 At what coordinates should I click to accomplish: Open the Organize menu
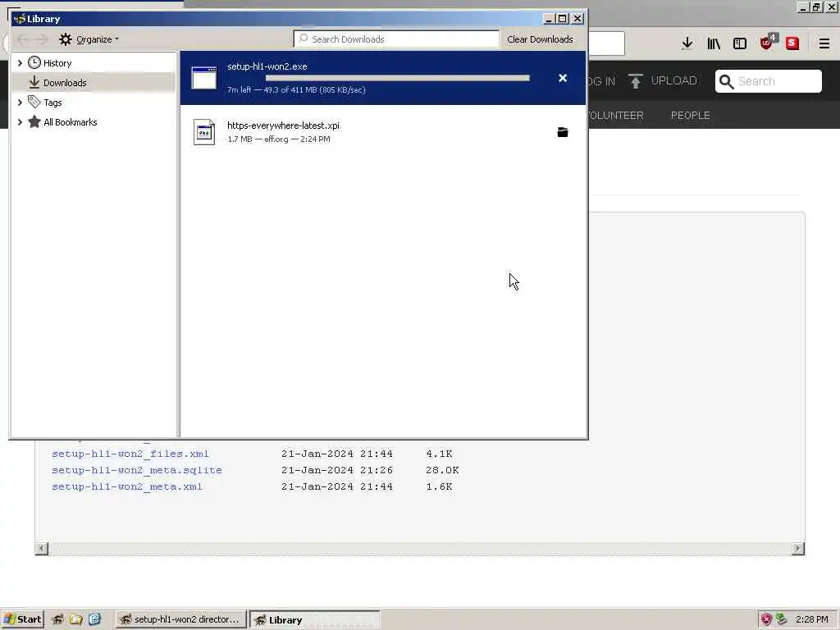[x=89, y=39]
